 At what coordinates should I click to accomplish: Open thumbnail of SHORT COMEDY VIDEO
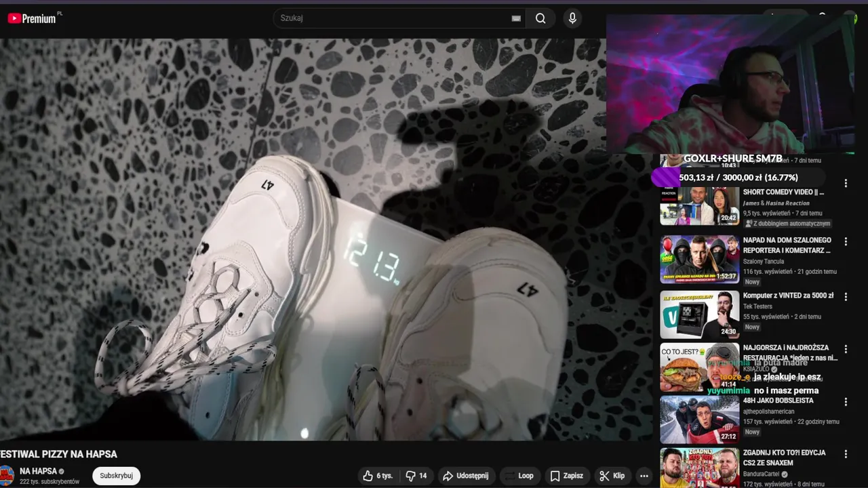tap(699, 206)
